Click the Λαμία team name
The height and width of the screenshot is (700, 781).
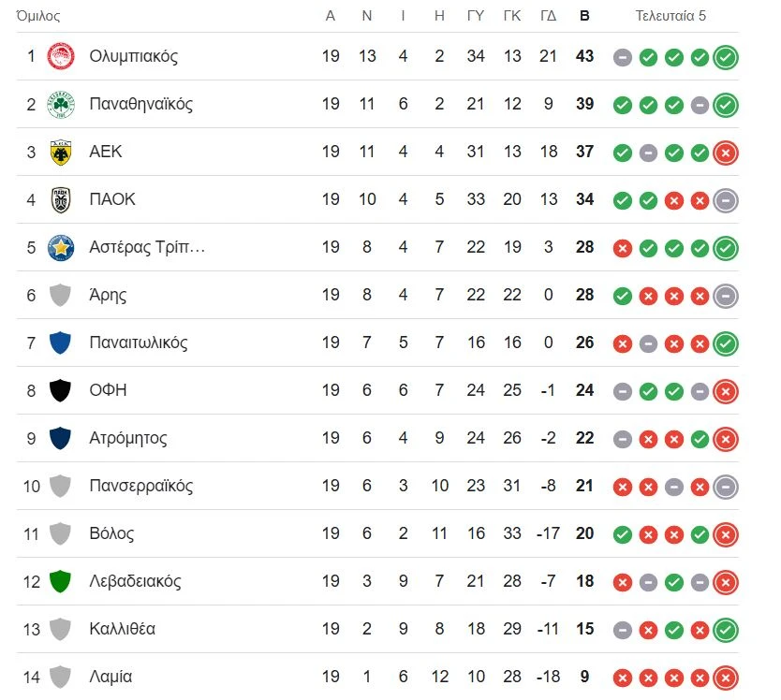pyautogui.click(x=111, y=677)
